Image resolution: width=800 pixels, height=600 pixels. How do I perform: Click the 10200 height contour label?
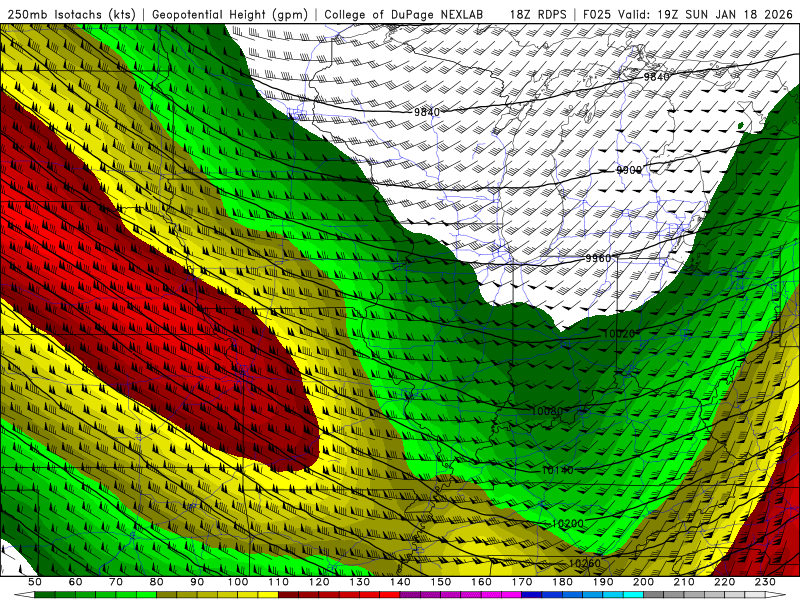tap(567, 523)
